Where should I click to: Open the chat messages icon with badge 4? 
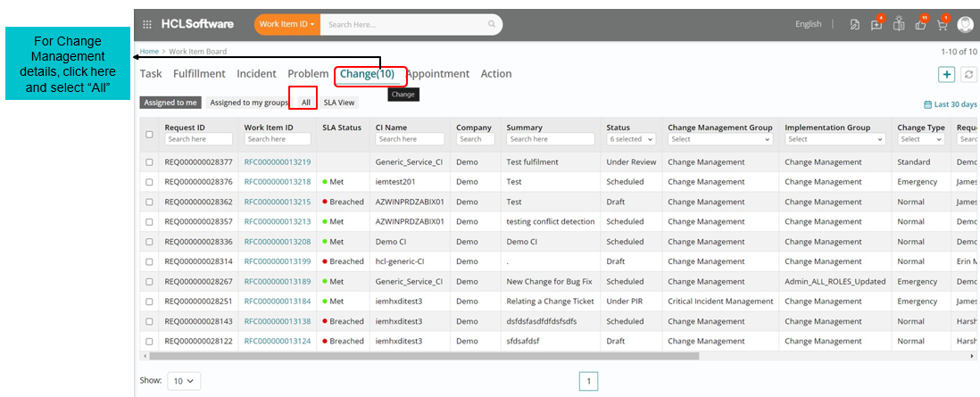tap(876, 24)
